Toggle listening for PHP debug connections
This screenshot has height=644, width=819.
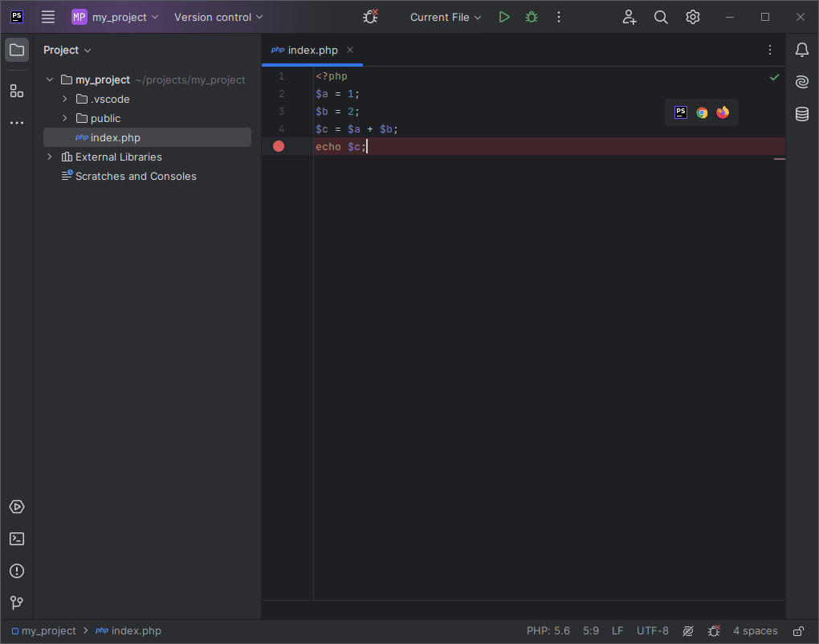pos(370,17)
